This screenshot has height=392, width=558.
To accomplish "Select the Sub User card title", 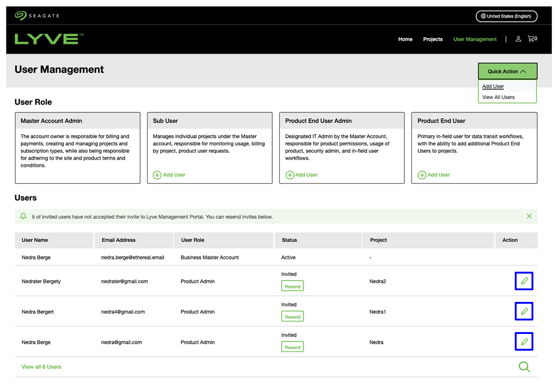I will (166, 121).
